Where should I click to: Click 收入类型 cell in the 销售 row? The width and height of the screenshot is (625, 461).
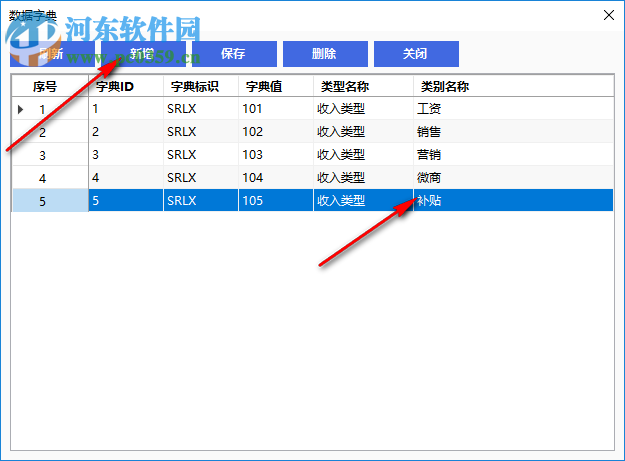[364, 131]
